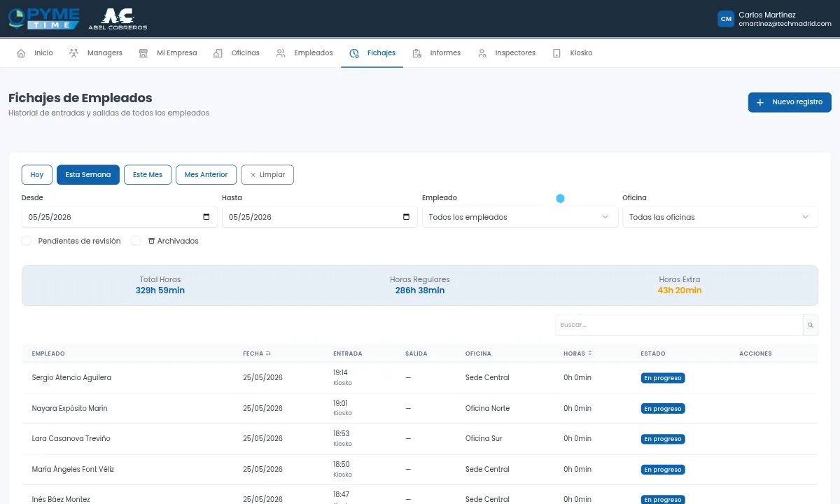Click the Abel Cobreros company logo
Screen dimensions: 840x504
(118, 19)
